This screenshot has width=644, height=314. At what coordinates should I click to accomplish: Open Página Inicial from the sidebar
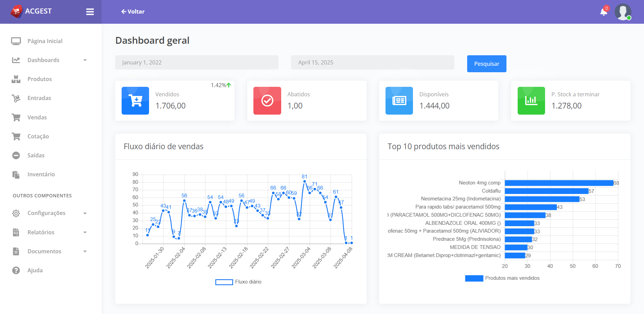click(x=16, y=41)
